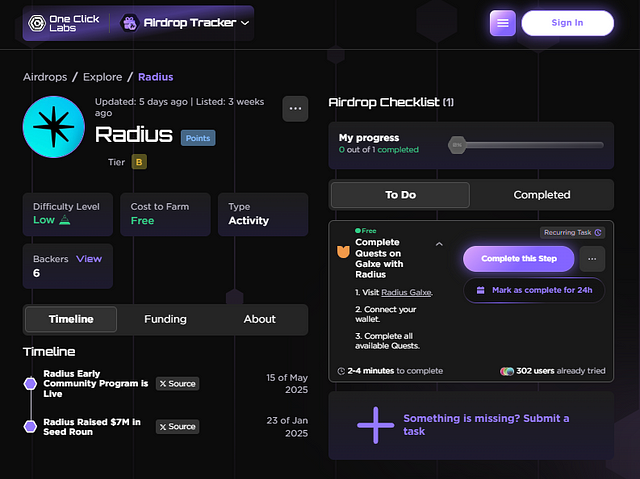Click Something is missing? Submit a task
The height and width of the screenshot is (479, 640).
point(486,425)
